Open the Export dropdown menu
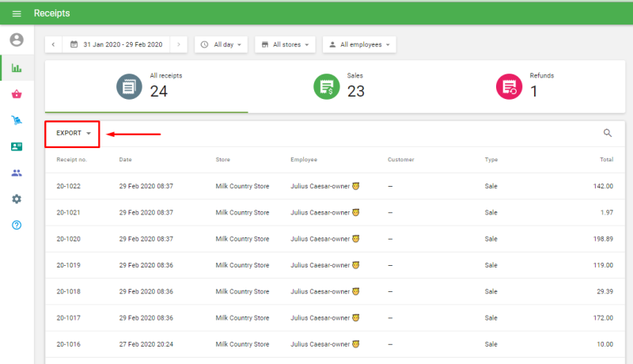 (x=73, y=133)
